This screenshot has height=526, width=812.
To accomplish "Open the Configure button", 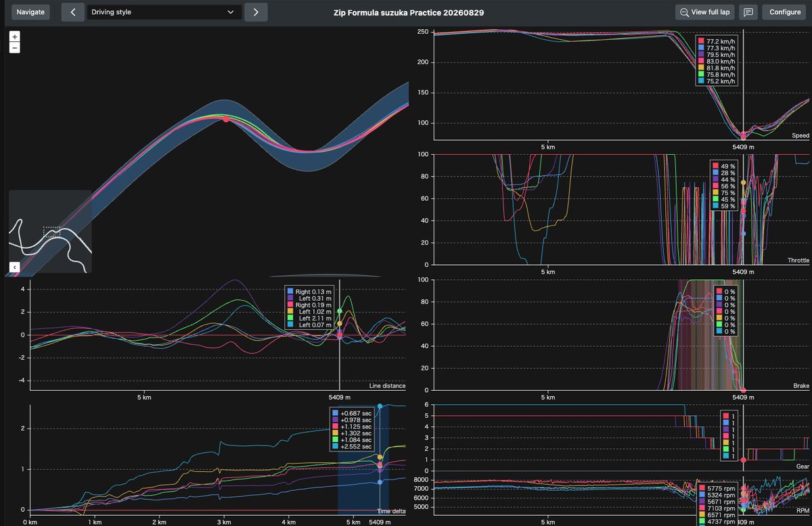I will coord(784,12).
